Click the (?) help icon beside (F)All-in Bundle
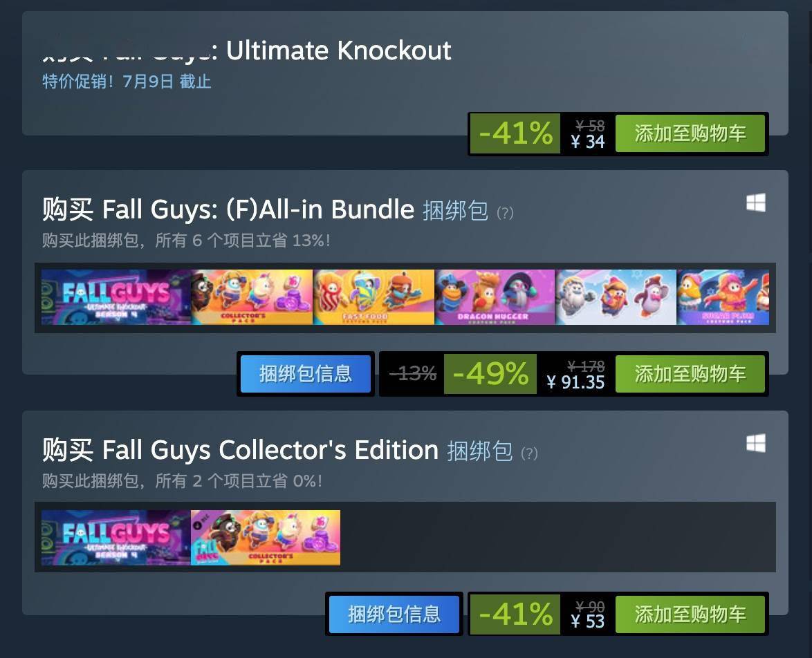Image resolution: width=812 pixels, height=658 pixels. 505,213
